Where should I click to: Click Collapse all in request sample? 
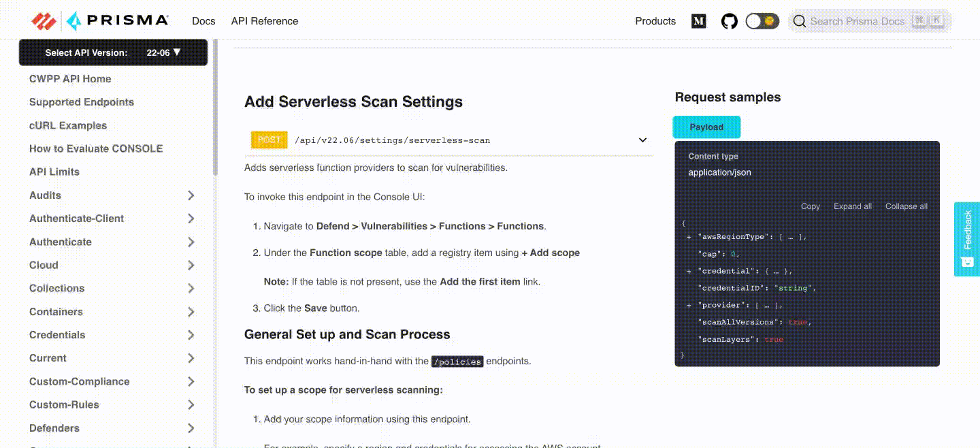tap(906, 206)
